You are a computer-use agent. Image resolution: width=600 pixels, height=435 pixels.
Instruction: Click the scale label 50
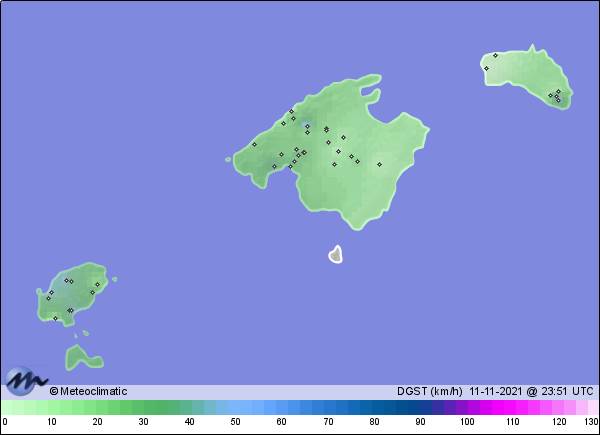pyautogui.click(x=235, y=422)
